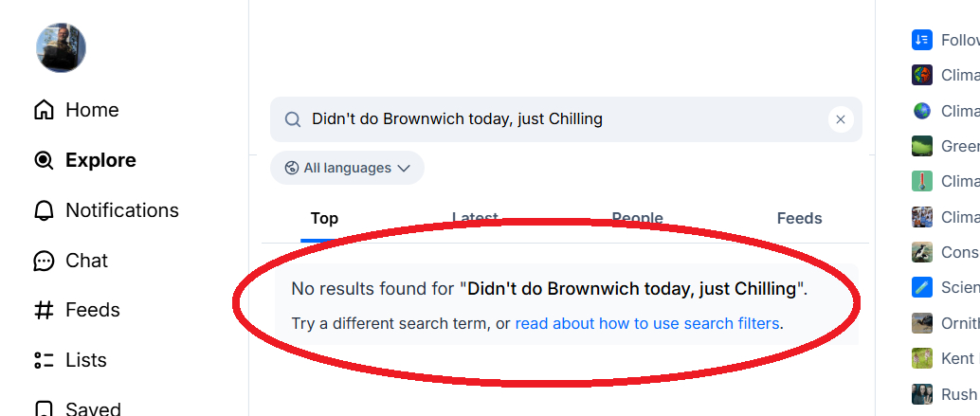
Task: Clear the search query with X button
Action: click(840, 119)
